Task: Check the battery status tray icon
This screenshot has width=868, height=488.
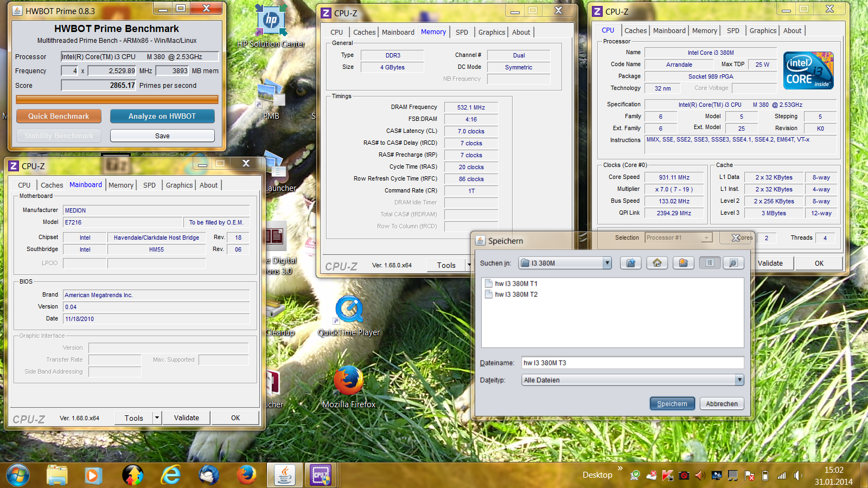Action: click(765, 476)
